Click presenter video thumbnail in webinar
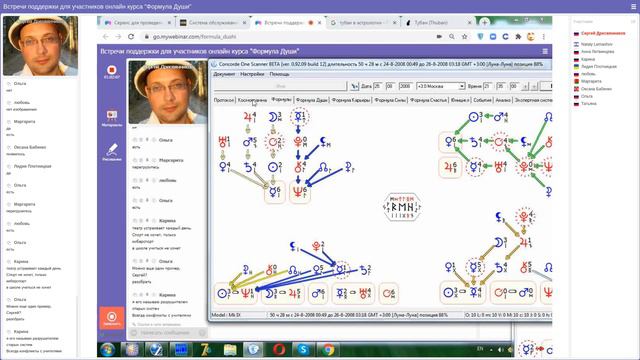 click(x=168, y=92)
